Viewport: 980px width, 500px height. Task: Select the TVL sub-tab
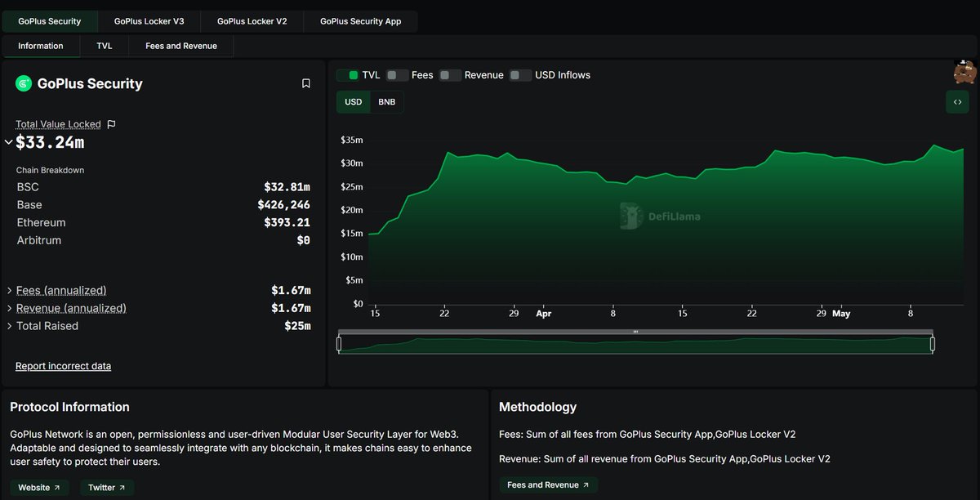click(105, 46)
